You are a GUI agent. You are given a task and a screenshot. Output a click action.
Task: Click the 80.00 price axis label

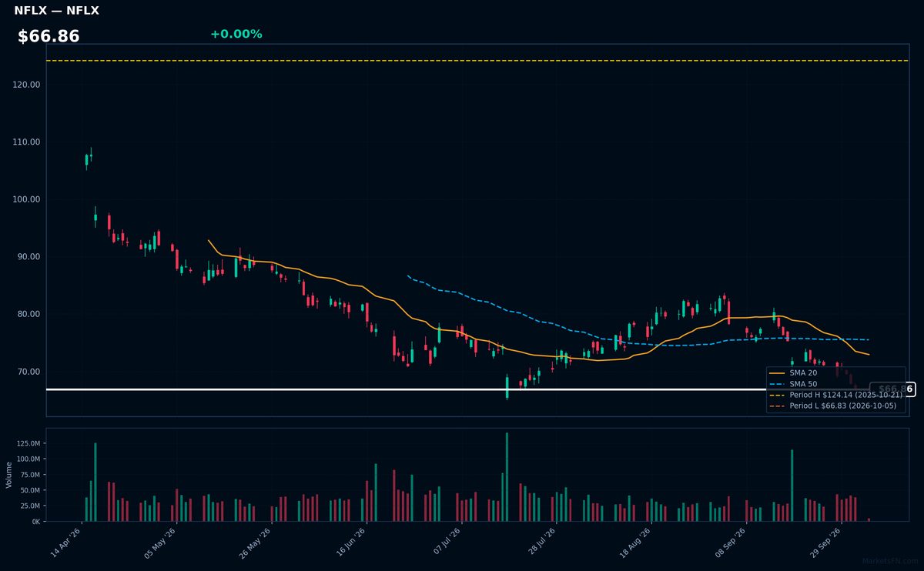[29, 314]
